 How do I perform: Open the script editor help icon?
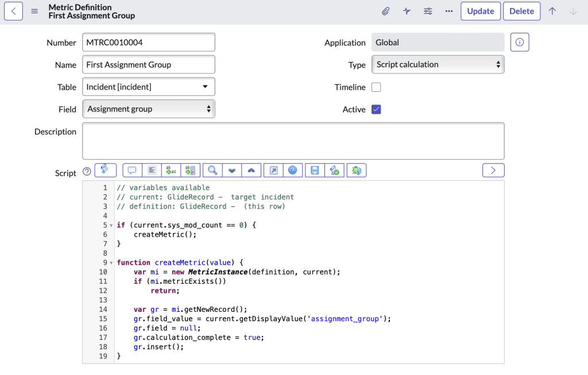pyautogui.click(x=292, y=171)
